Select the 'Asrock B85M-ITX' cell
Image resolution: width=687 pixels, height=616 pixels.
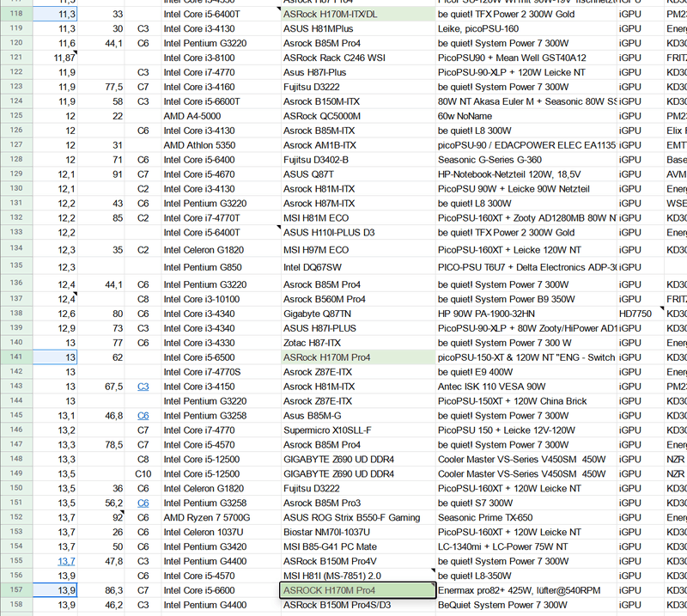click(358, 131)
